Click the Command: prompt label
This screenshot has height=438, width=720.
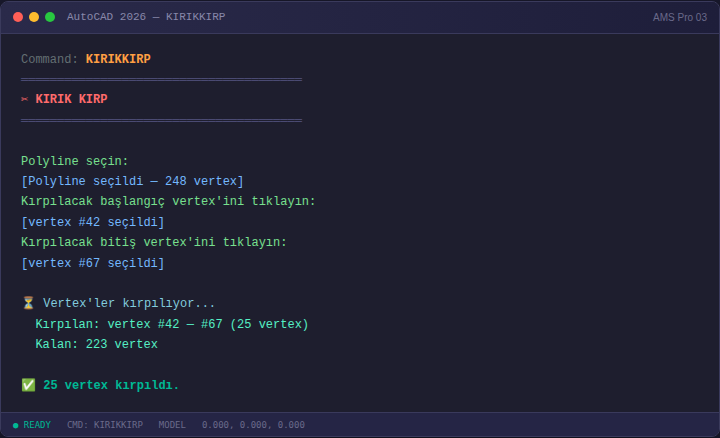(x=50, y=59)
